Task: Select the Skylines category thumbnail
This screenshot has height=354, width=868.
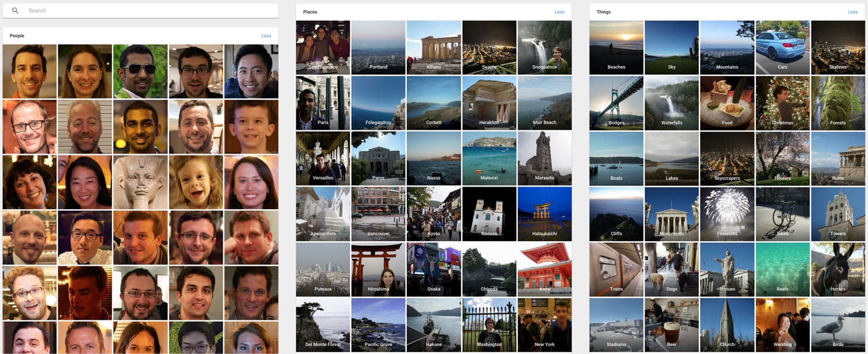Action: click(838, 48)
